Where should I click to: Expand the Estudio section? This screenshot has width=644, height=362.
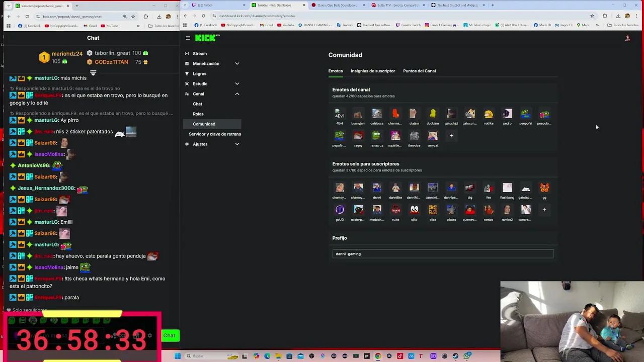(x=237, y=83)
